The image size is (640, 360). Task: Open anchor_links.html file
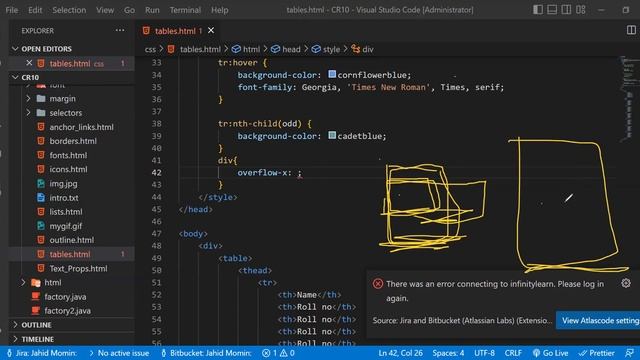coord(81,127)
